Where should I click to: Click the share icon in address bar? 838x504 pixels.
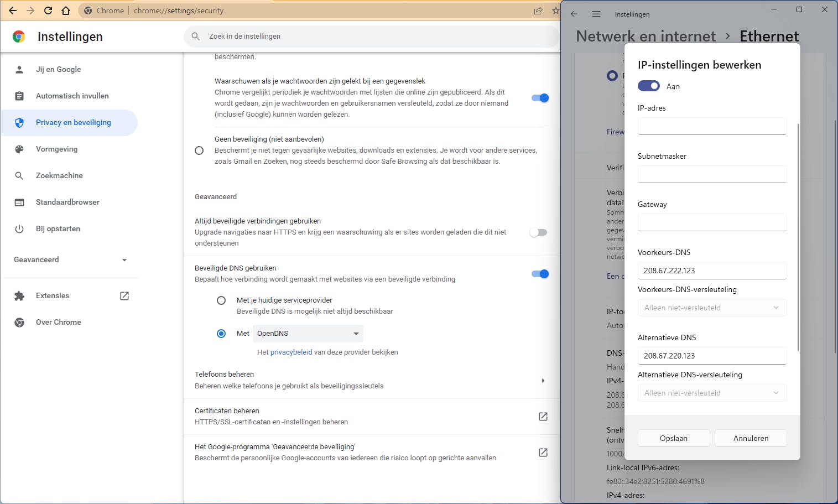pos(538,11)
